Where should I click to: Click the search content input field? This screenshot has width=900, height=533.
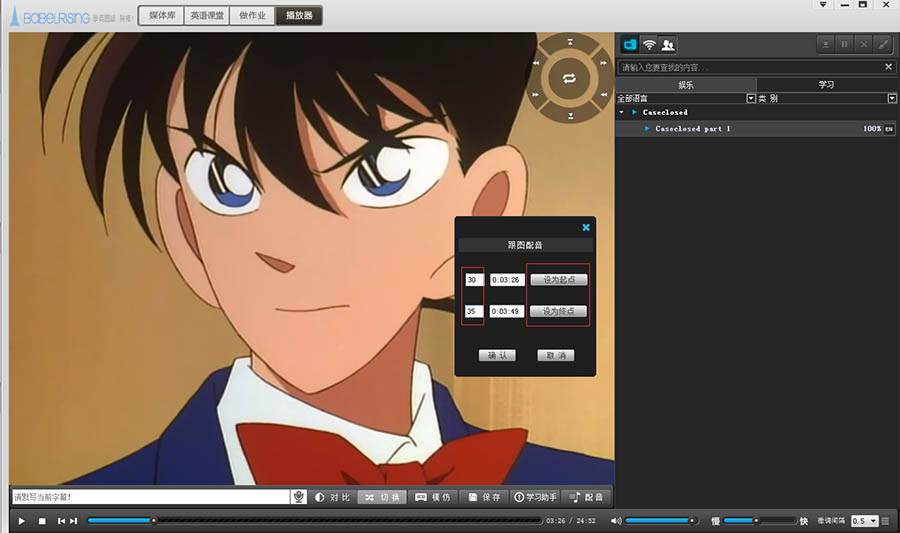749,67
